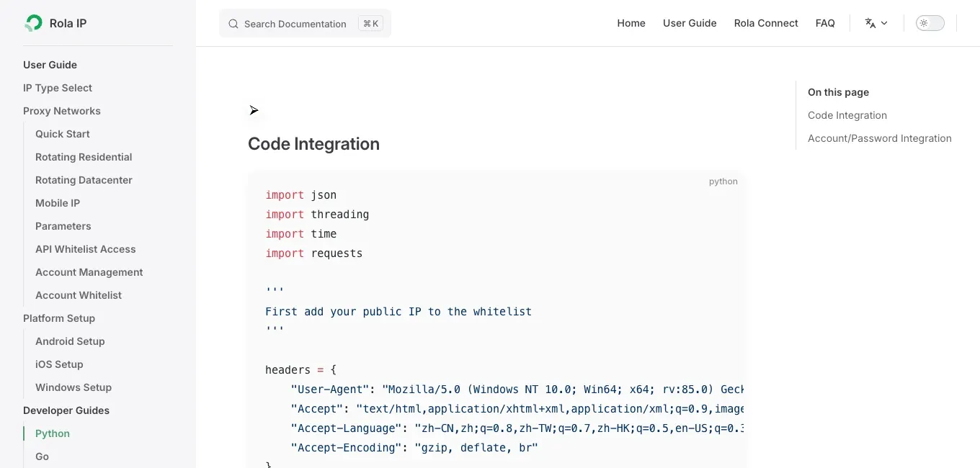Click the 'On this page' label
Image resolution: width=980 pixels, height=468 pixels.
pyautogui.click(x=838, y=92)
